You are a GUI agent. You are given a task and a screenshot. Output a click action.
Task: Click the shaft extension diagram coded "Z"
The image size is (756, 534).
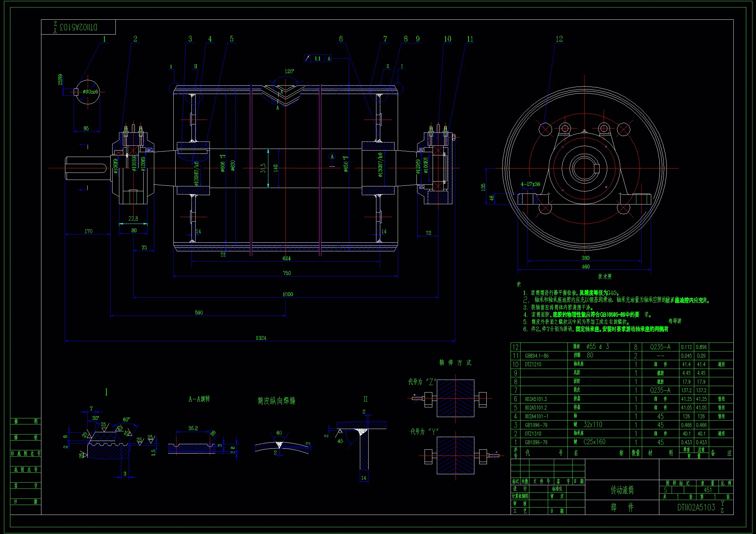tap(455, 398)
